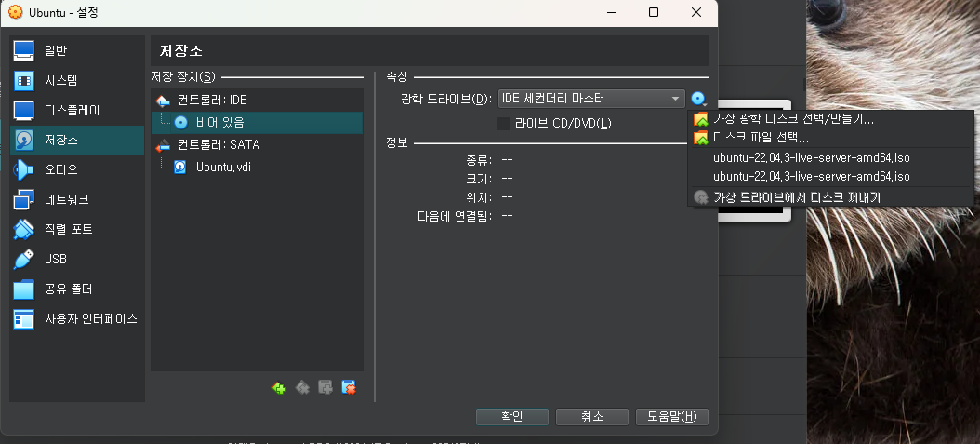Select second ubuntu-22.04.3-live-server-amd64.iso menu entry
980x444 pixels.
click(830, 176)
